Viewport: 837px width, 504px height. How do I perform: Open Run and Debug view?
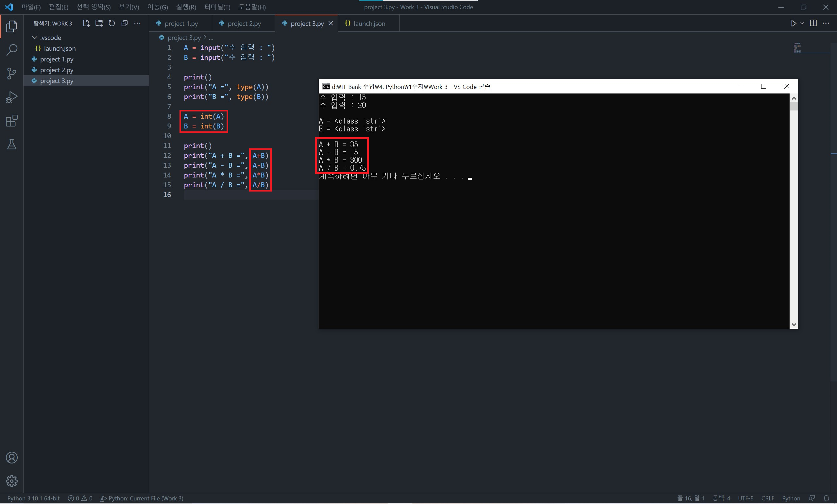(x=11, y=97)
